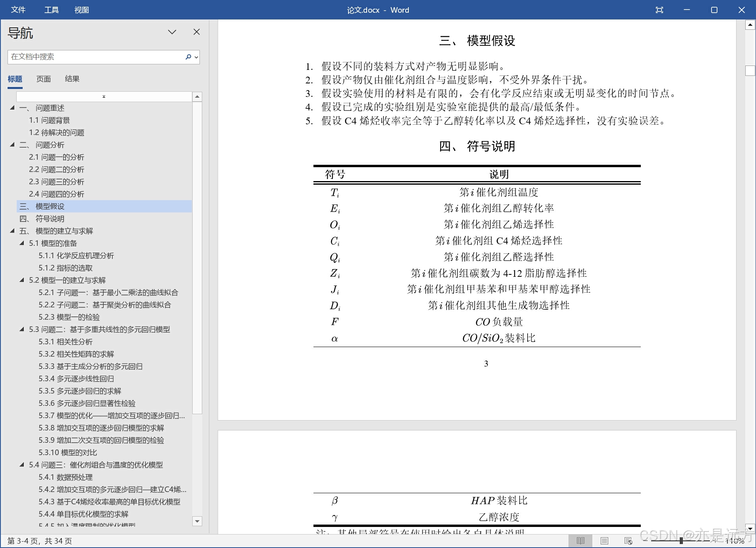Go to 5.3.5 多元逐步回归的求解
The height and width of the screenshot is (548, 756).
80,391
